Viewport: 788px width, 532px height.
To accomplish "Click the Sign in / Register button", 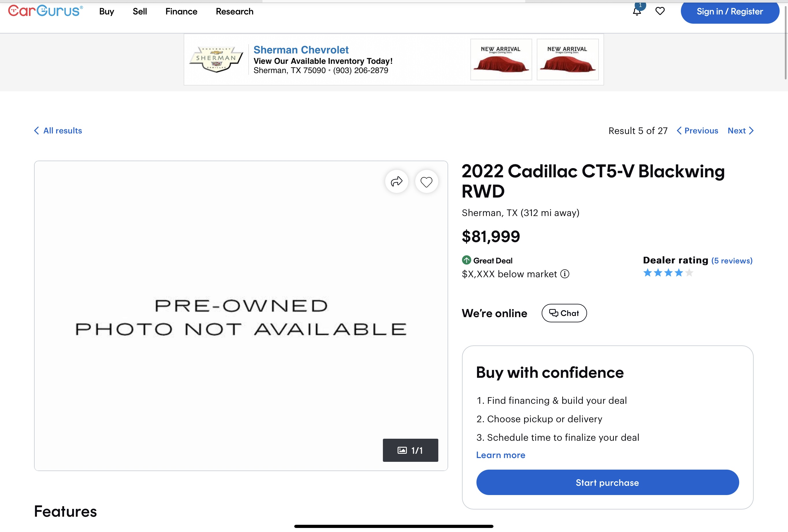I will (x=730, y=12).
